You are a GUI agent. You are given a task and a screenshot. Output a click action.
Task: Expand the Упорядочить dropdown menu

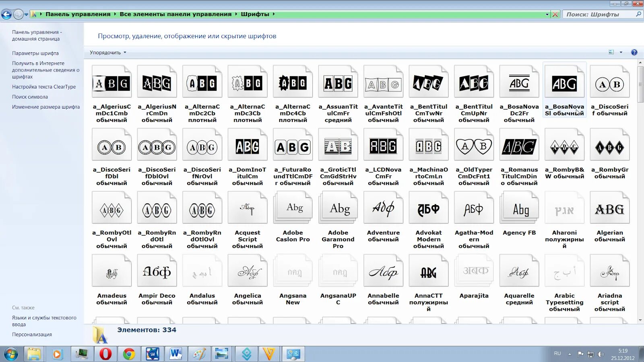108,53
